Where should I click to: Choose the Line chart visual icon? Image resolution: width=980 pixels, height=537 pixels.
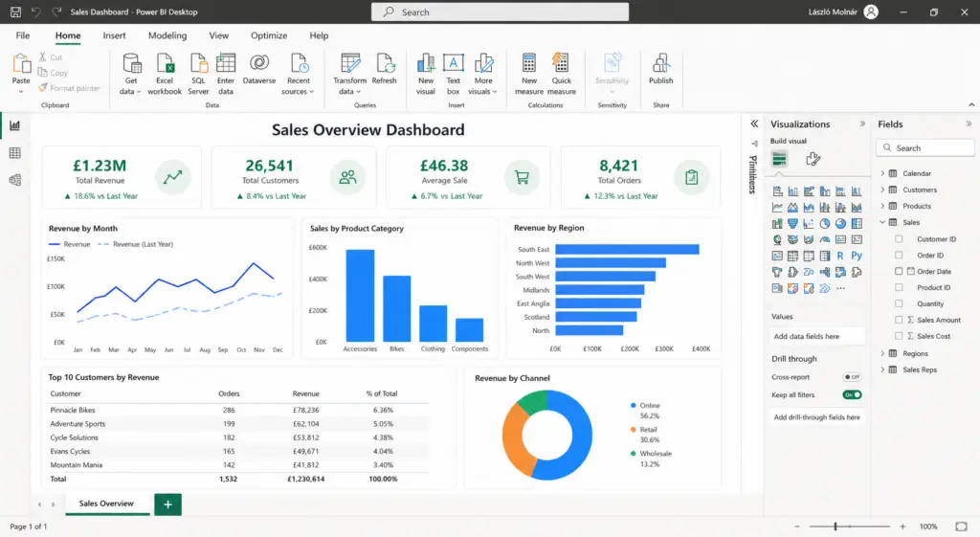[x=777, y=207]
